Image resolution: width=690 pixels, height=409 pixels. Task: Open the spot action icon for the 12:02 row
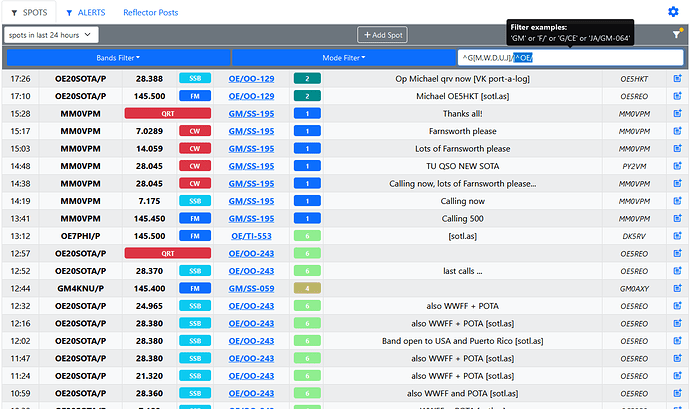[x=677, y=341]
